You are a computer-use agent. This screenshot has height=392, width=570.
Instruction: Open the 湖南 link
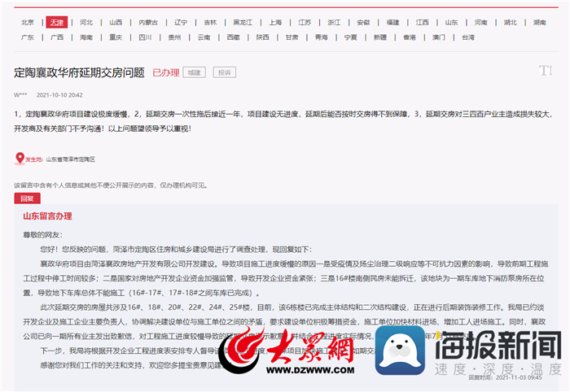540,23
